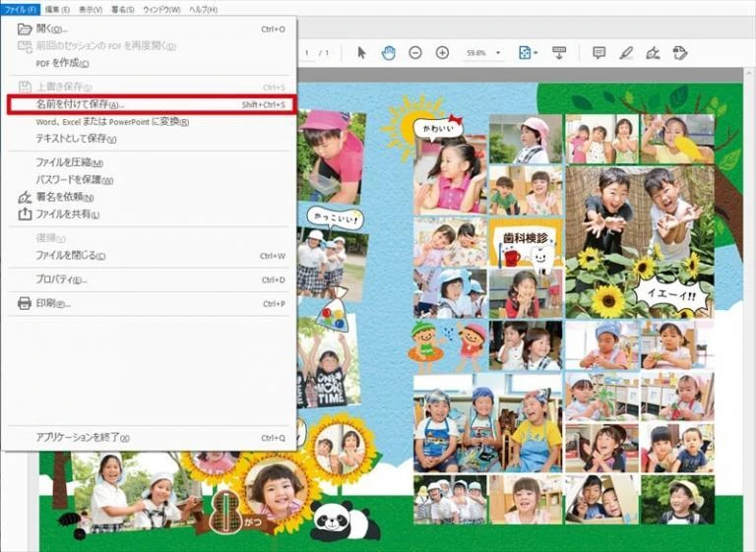Open the 59.6% zoom level dropdown
The height and width of the screenshot is (552, 756).
pos(483,53)
